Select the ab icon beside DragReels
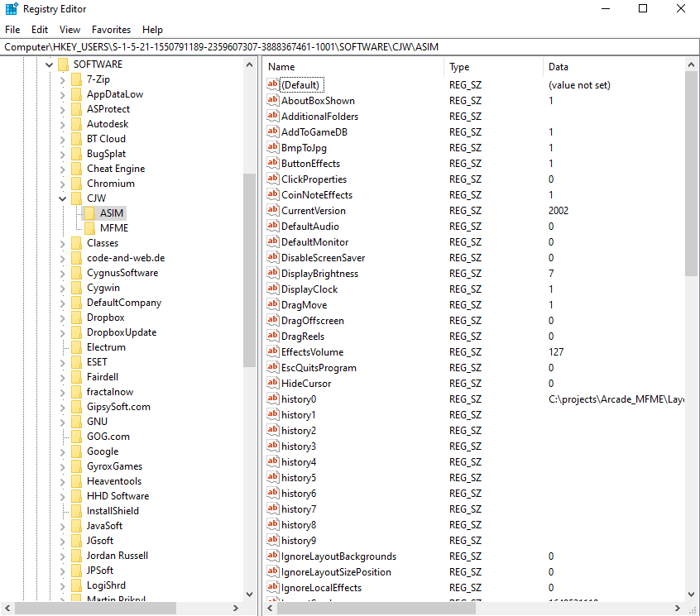The image size is (700, 616). [273, 336]
